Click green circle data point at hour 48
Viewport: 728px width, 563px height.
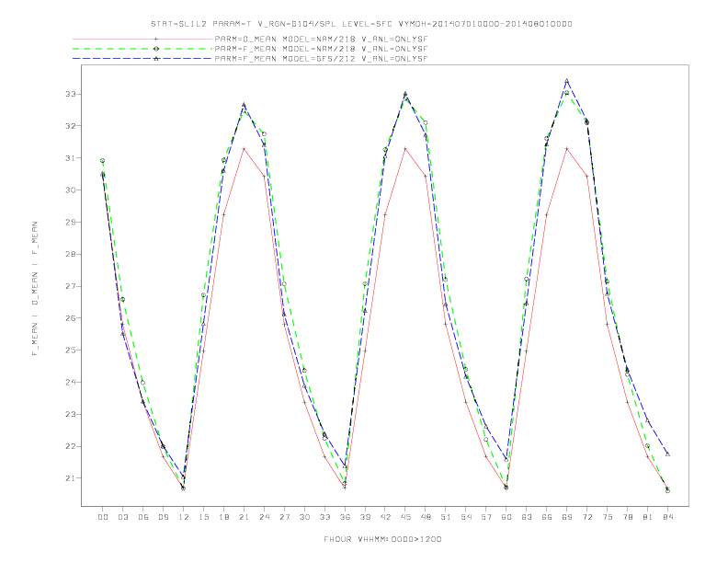point(426,123)
